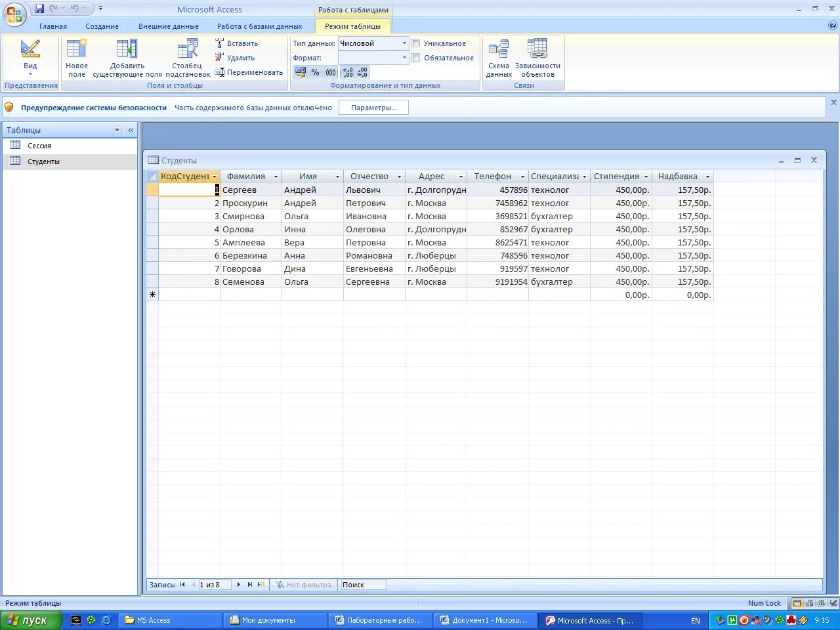Click the Столбец подстановок icon
840x630 pixels.
[x=188, y=58]
